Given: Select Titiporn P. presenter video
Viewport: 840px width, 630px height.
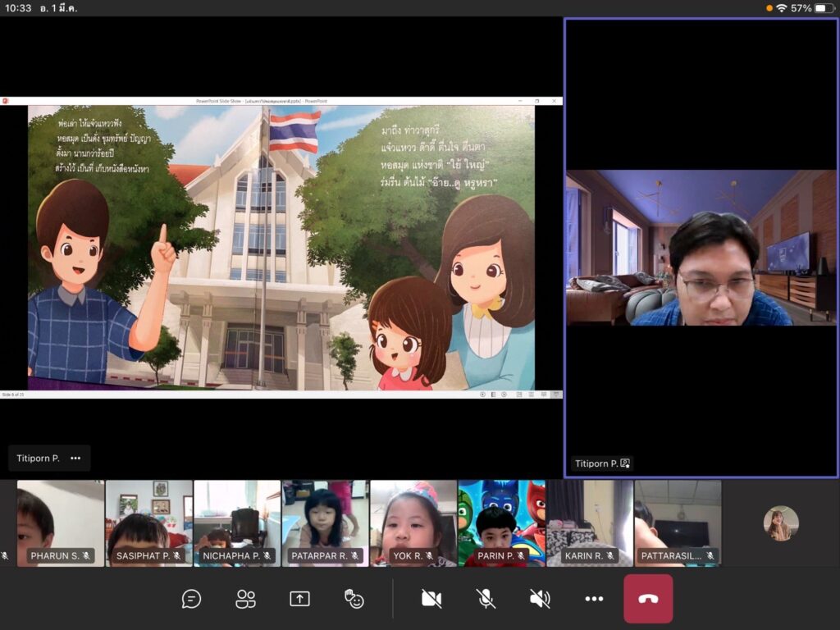Looking at the screenshot, I should [x=701, y=248].
